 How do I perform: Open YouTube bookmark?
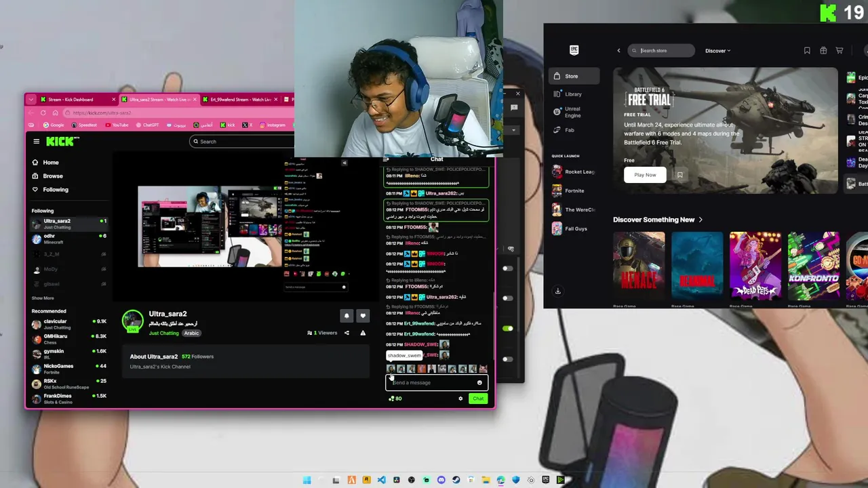click(x=117, y=125)
